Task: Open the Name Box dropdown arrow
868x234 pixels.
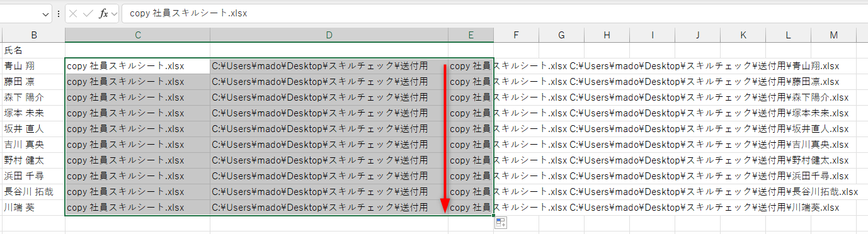Action: [46, 14]
